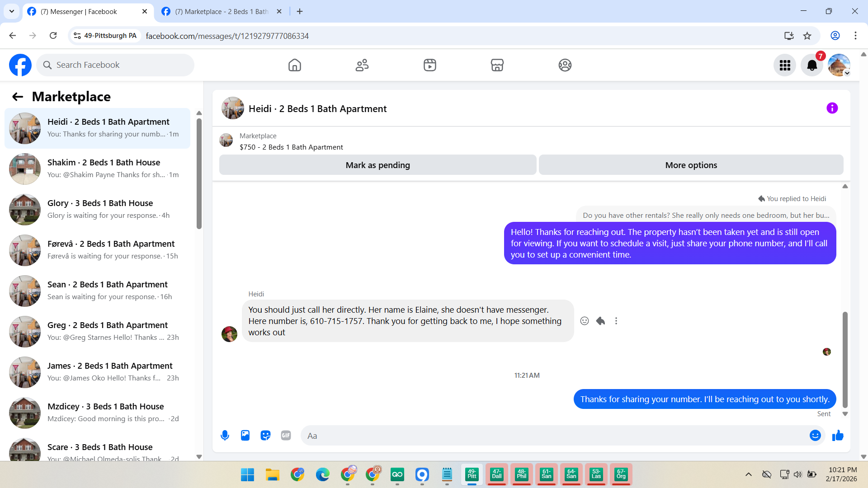The image size is (868, 488).
Task: Open Chrome tab search dropdown arrow
Action: click(x=12, y=11)
